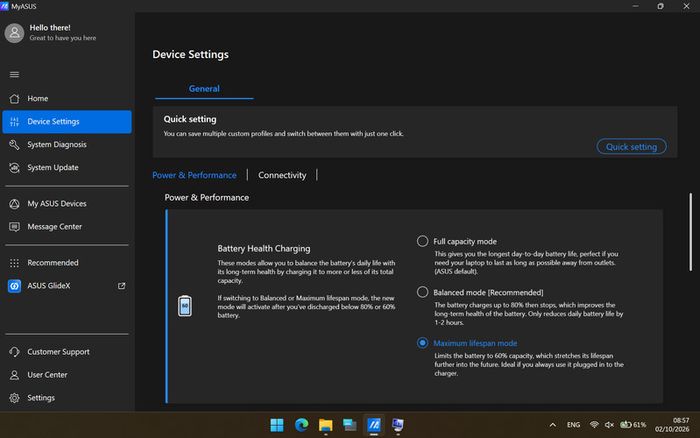Open User Center page label

(47, 375)
